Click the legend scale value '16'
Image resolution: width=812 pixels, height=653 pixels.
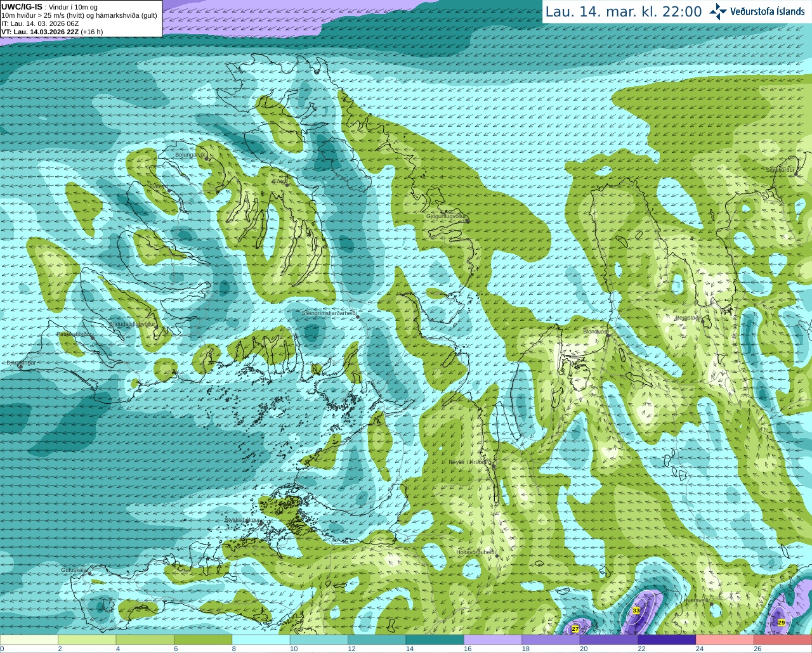click(x=468, y=649)
